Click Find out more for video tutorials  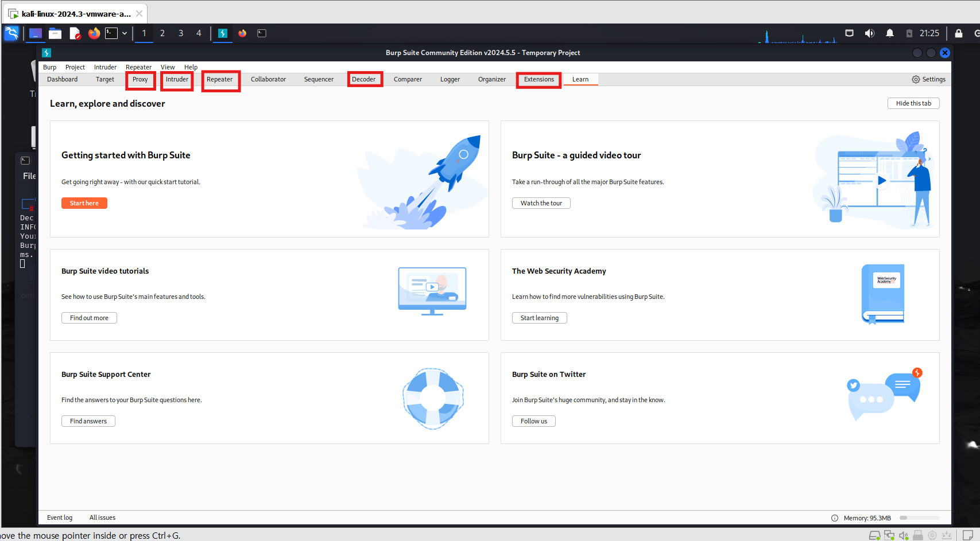click(89, 318)
